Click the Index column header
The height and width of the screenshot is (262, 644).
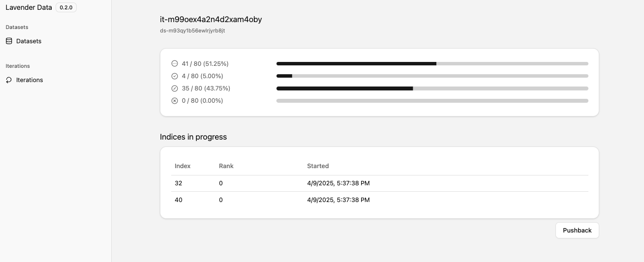183,166
